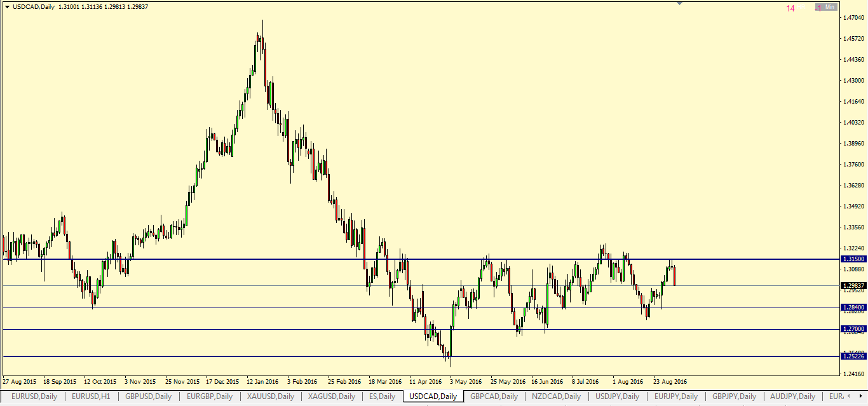This screenshot has width=868, height=406.
Task: Click the 1.34920 price scale value
Action: coord(853,206)
